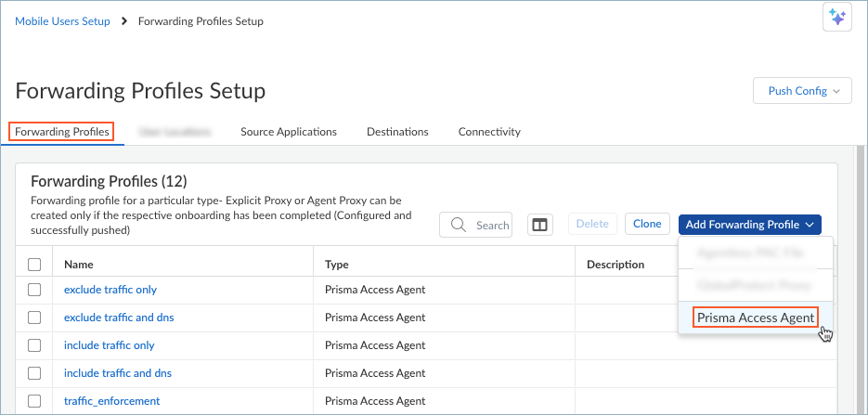Click breadcrumb chevron after Mobile Users Setup
This screenshot has height=415, width=868.
[123, 21]
